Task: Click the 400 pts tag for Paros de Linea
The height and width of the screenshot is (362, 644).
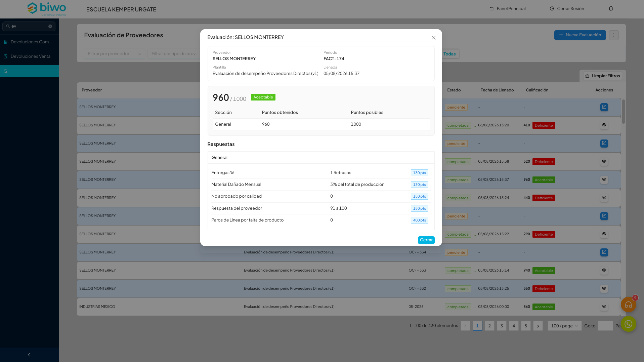Action: [x=419, y=220]
